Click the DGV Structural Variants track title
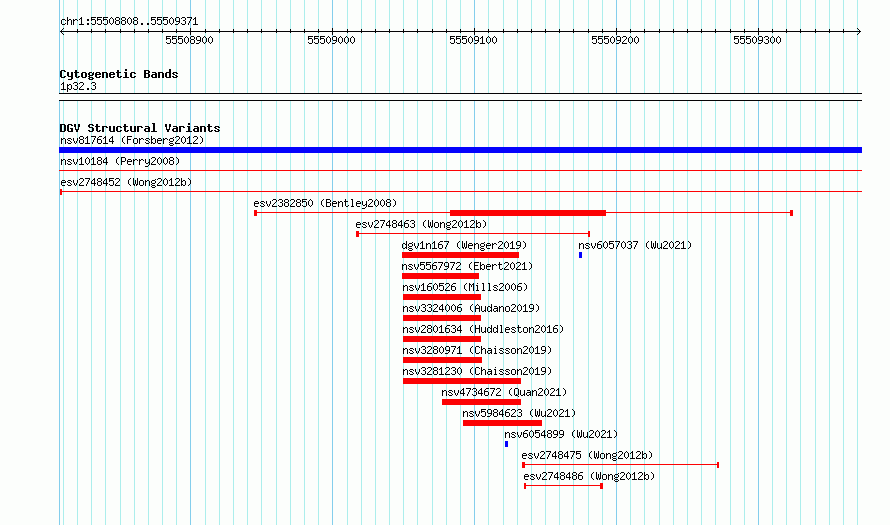Image resolution: width=890 pixels, height=525 pixels. click(x=140, y=128)
